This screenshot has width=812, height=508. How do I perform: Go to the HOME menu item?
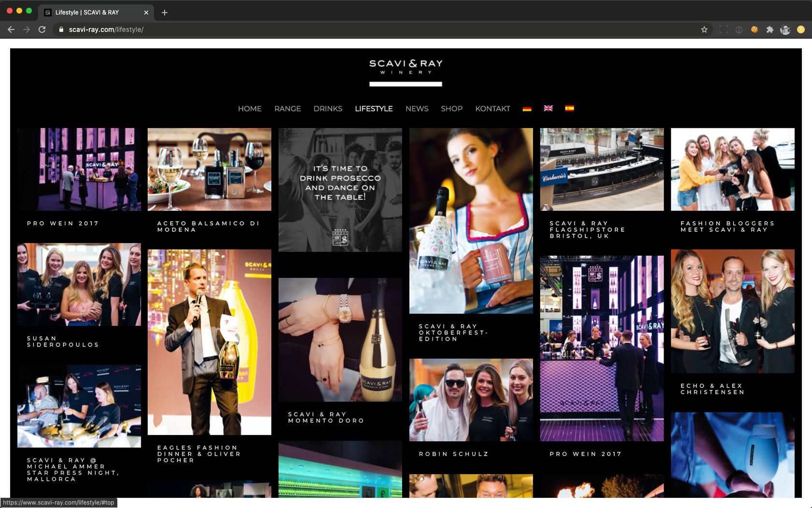(x=249, y=109)
